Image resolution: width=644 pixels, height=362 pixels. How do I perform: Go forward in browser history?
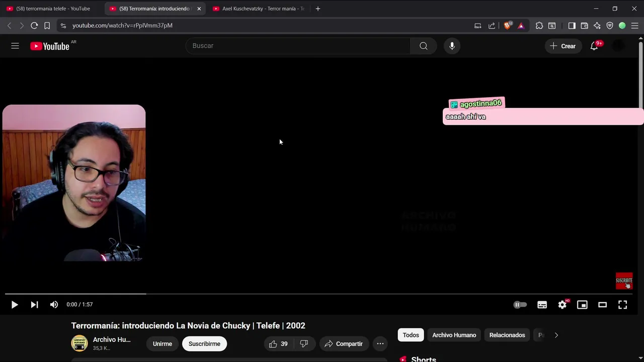click(21, 26)
